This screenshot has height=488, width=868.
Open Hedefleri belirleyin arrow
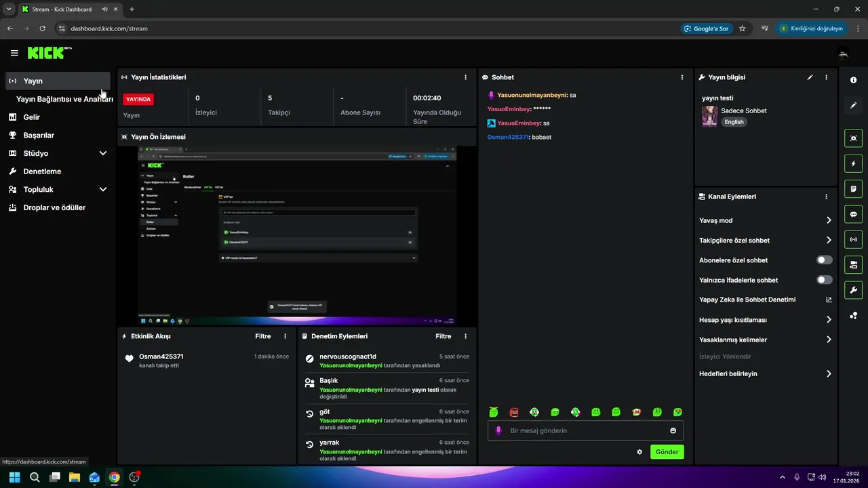(x=829, y=373)
